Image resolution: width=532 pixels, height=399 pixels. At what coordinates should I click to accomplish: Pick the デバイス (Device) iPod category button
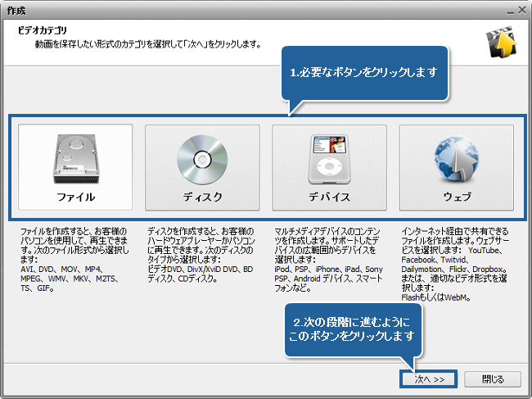pos(330,167)
